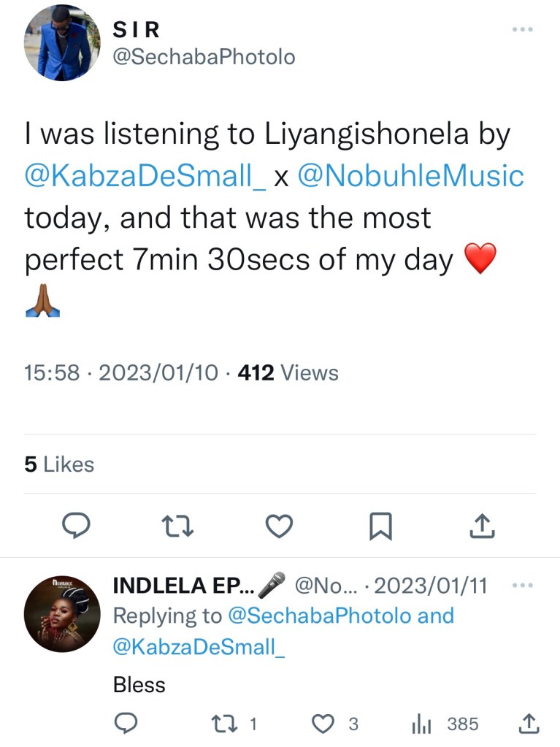Reply to the "Bless" comment

126,724
